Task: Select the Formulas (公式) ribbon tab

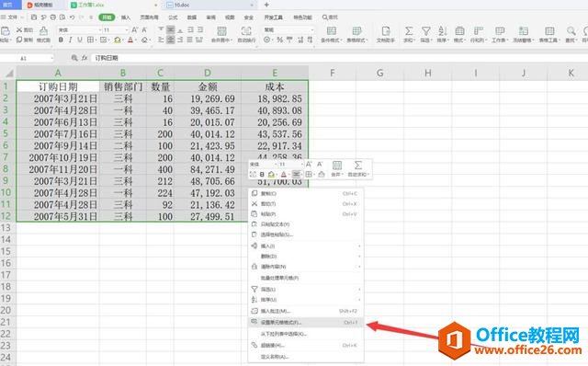Action: [173, 17]
